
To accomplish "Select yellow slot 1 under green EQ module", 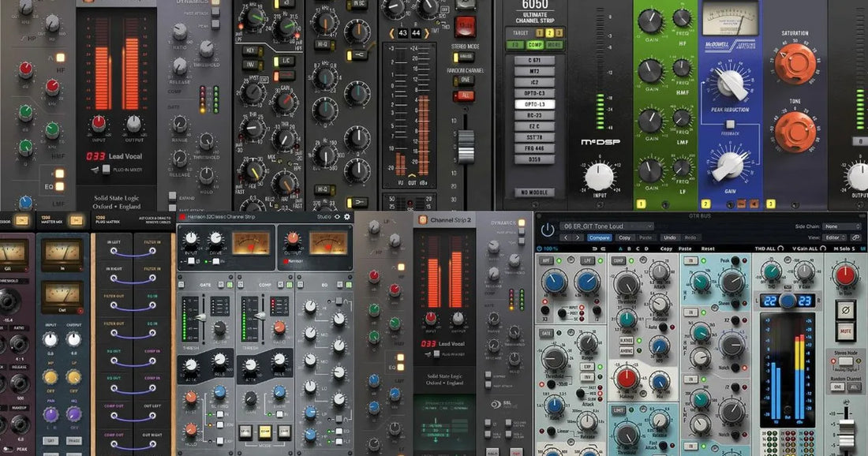I will point(641,204).
